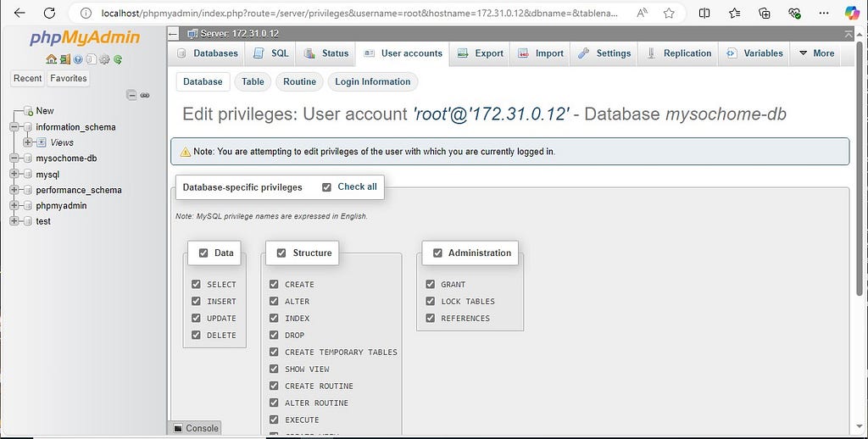
Task: Open the Copilot icon
Action: tap(853, 13)
